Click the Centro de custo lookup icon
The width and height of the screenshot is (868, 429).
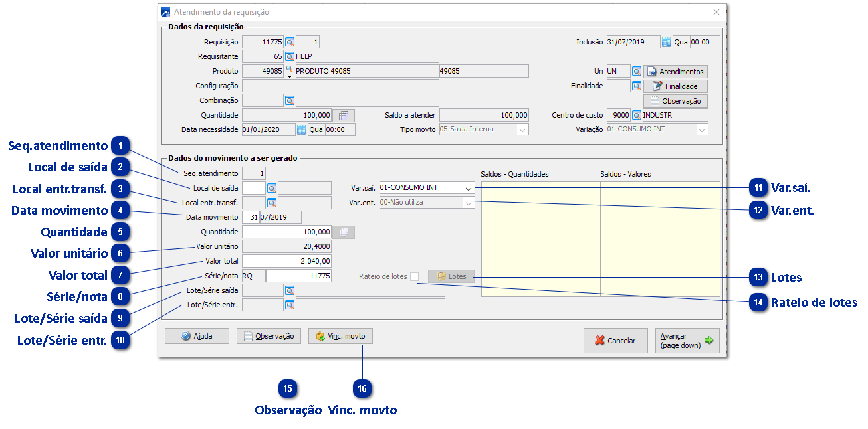coord(636,116)
